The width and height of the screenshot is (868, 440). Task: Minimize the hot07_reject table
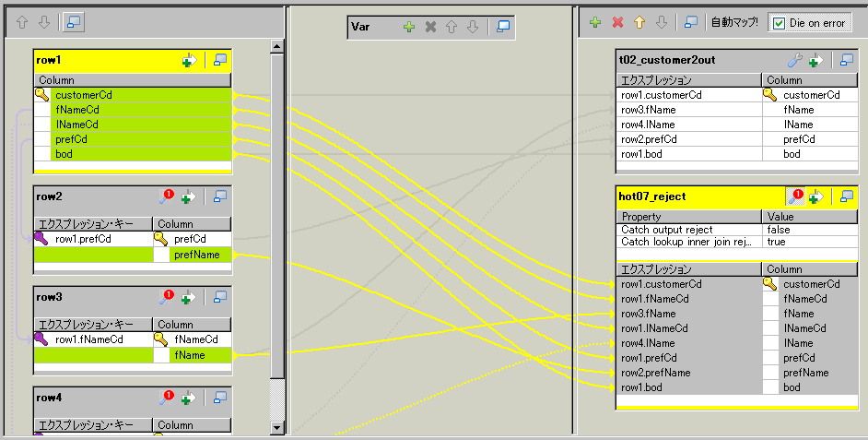click(847, 196)
